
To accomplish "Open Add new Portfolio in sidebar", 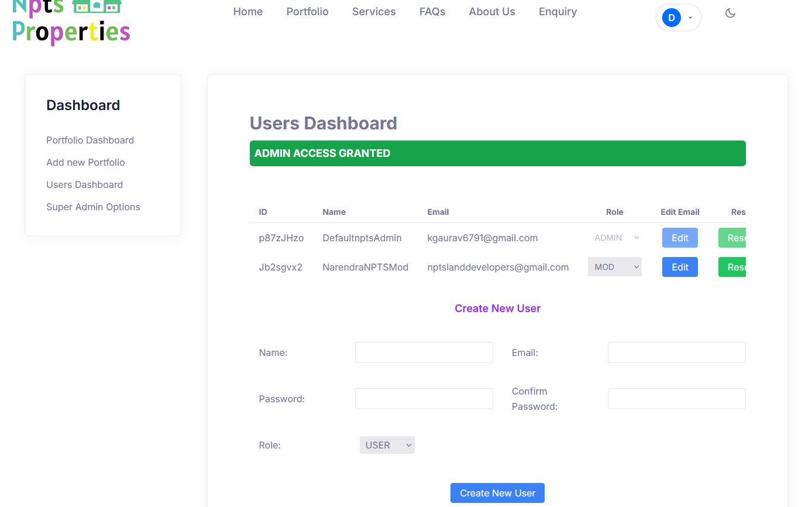I will point(85,162).
